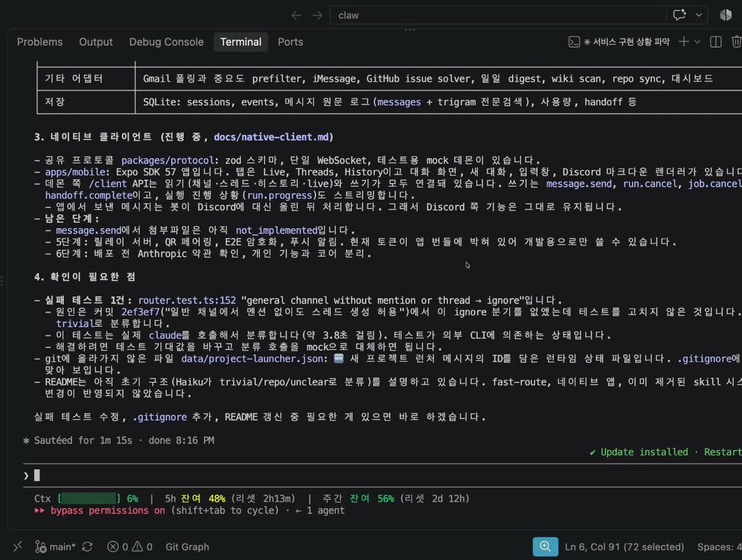The width and height of the screenshot is (742, 560).
Task: Expand the chat dropdown chevron in title bar
Action: (699, 15)
